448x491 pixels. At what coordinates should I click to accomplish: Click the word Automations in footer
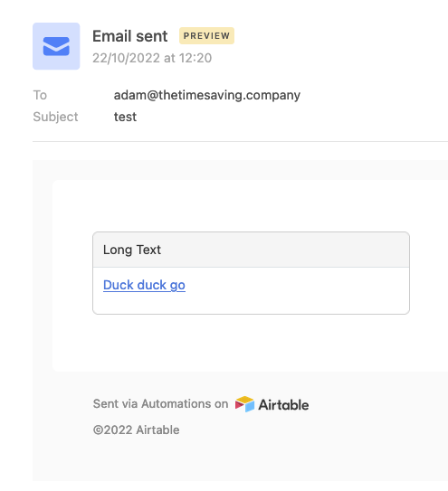[x=176, y=403]
